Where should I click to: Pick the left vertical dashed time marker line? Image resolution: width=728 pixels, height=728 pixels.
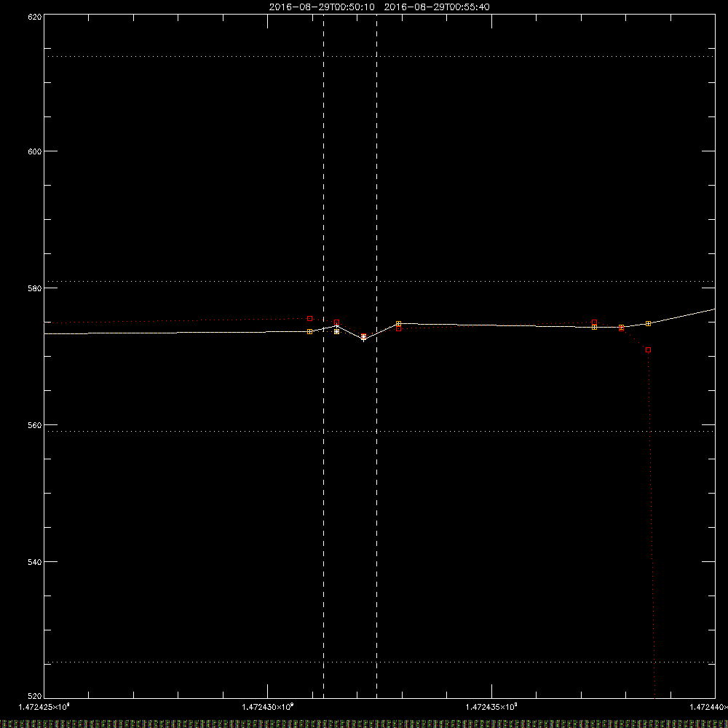(324, 356)
